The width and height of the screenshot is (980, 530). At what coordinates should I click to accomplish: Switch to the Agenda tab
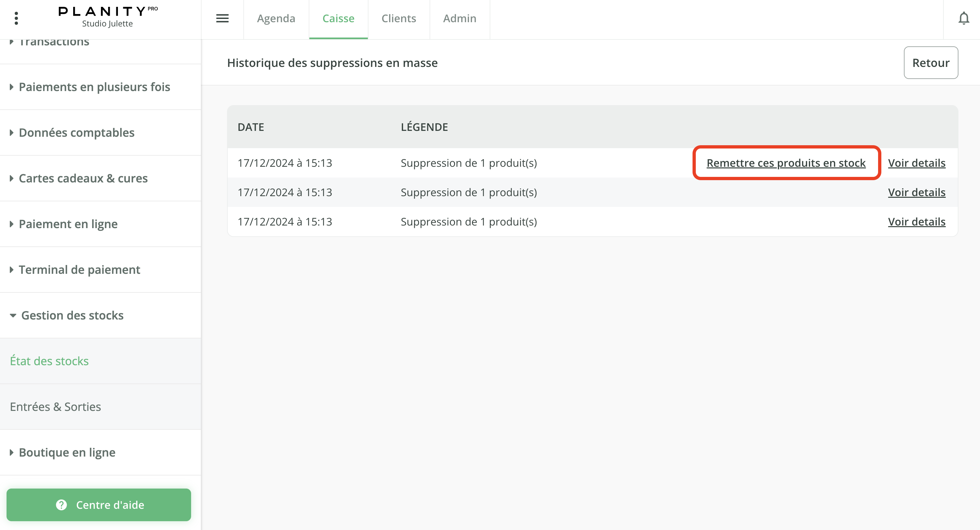click(276, 18)
